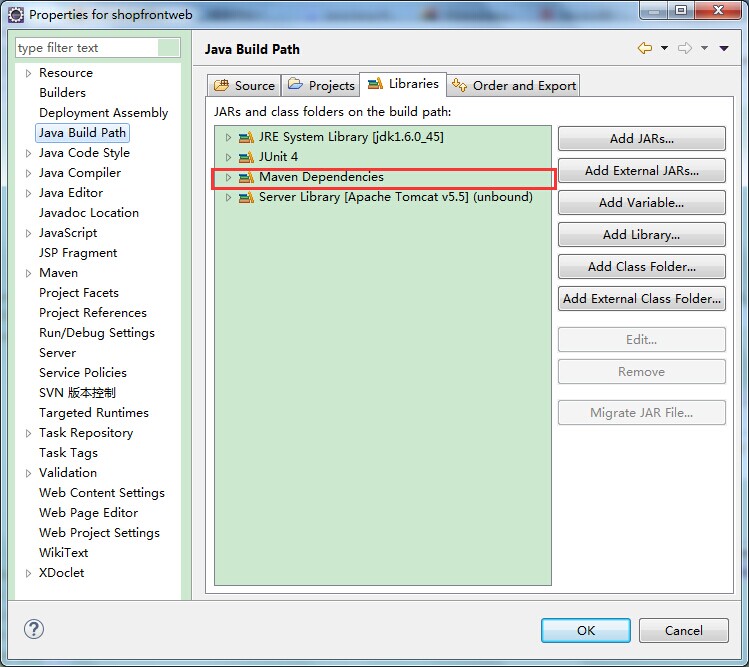The image size is (749, 667).
Task: Expand the Maven category in sidebar
Action: tap(28, 273)
